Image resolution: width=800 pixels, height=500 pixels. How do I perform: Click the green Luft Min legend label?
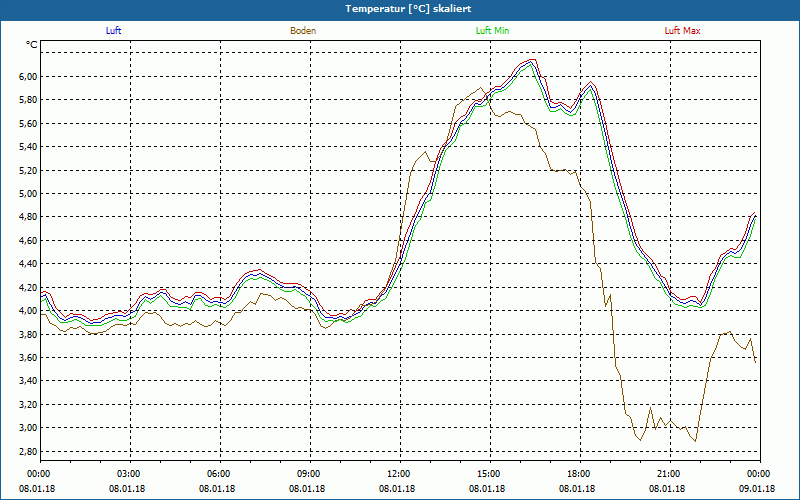(492, 31)
